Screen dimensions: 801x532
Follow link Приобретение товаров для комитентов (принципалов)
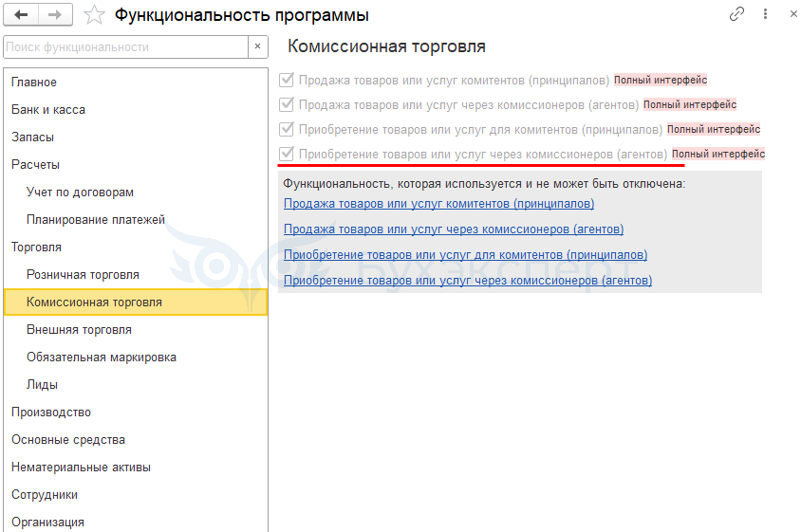pyautogui.click(x=465, y=255)
